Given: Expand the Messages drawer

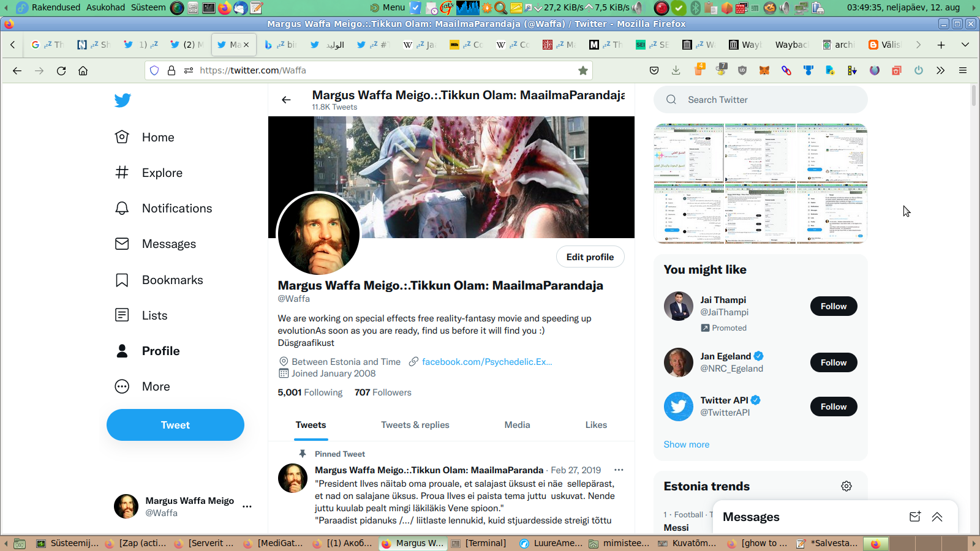Looking at the screenshot, I should point(937,517).
